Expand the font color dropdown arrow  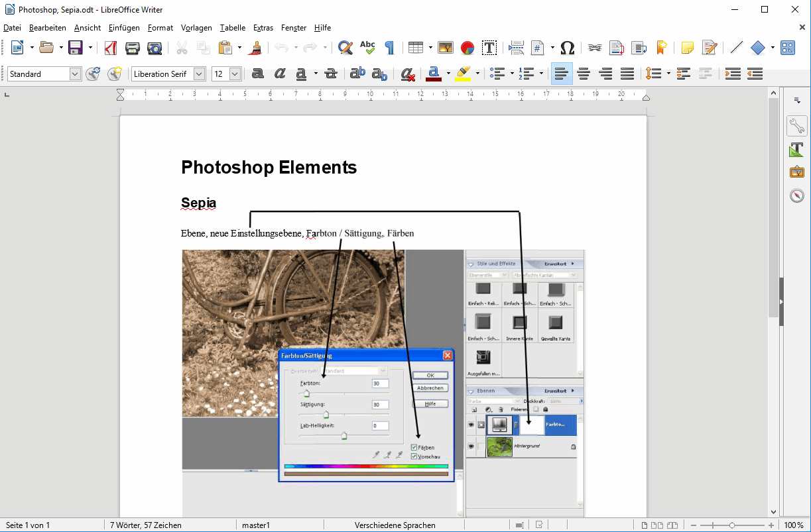pyautogui.click(x=448, y=74)
